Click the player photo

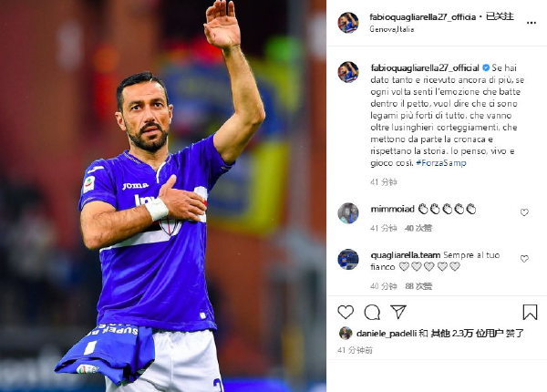163,196
